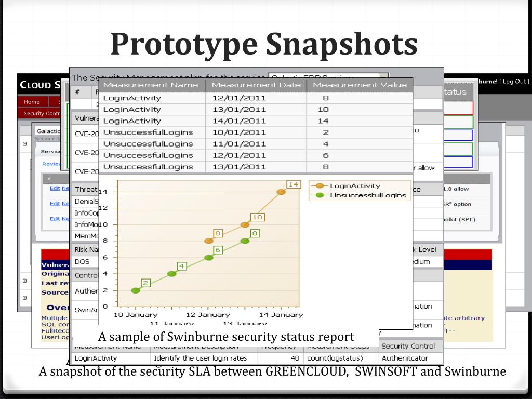Click the chart data point labeled 10
The image size is (532, 399).
[x=245, y=224]
